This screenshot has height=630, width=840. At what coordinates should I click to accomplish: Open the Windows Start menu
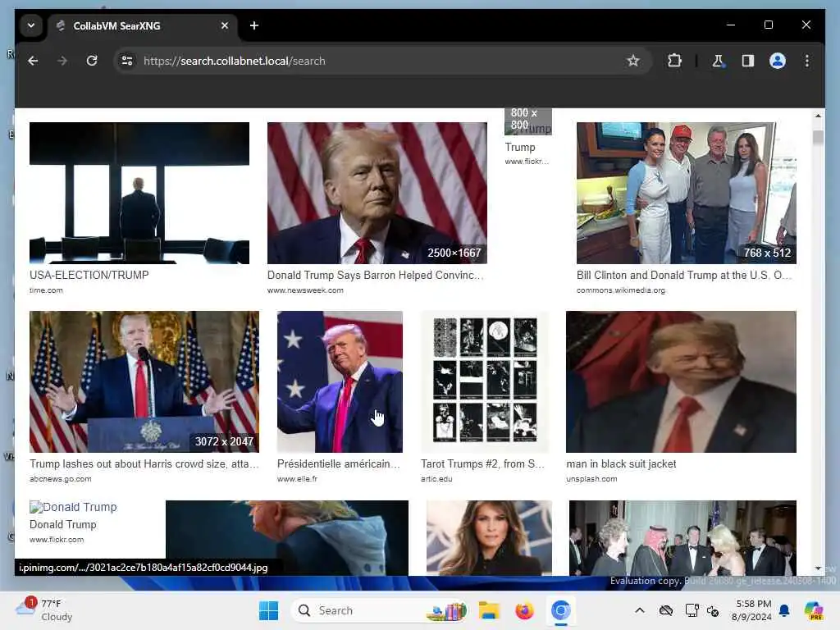268,610
